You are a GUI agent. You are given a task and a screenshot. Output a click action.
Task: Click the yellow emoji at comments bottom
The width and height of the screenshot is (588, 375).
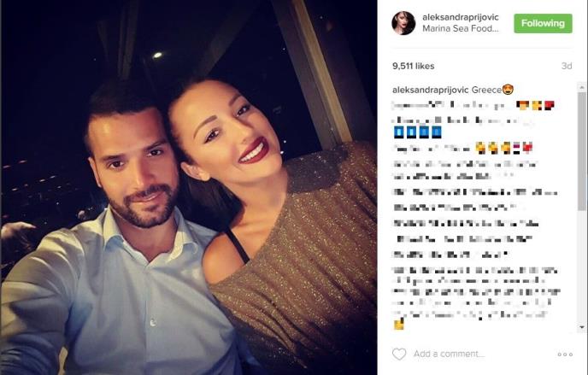[x=398, y=324]
